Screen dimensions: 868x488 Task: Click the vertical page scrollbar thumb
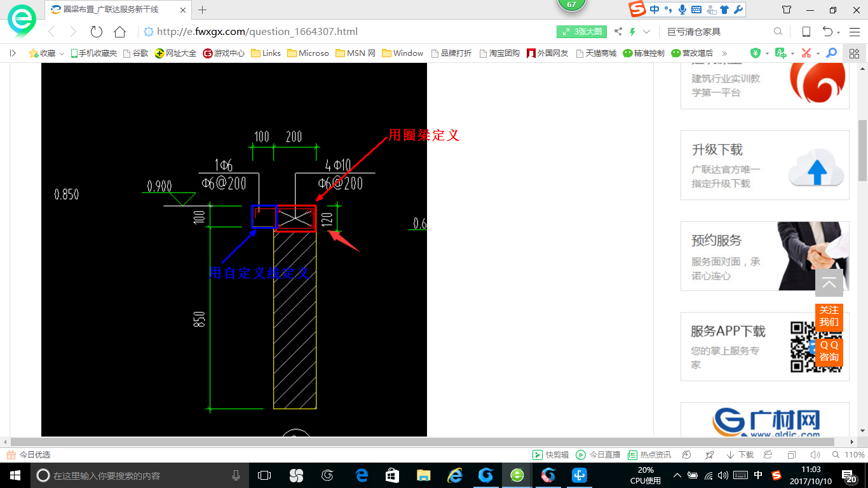(862, 150)
